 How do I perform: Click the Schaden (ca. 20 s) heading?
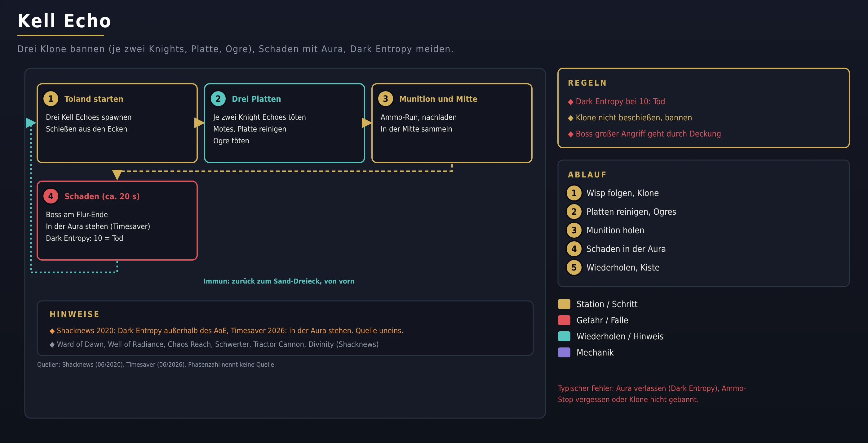(x=102, y=196)
